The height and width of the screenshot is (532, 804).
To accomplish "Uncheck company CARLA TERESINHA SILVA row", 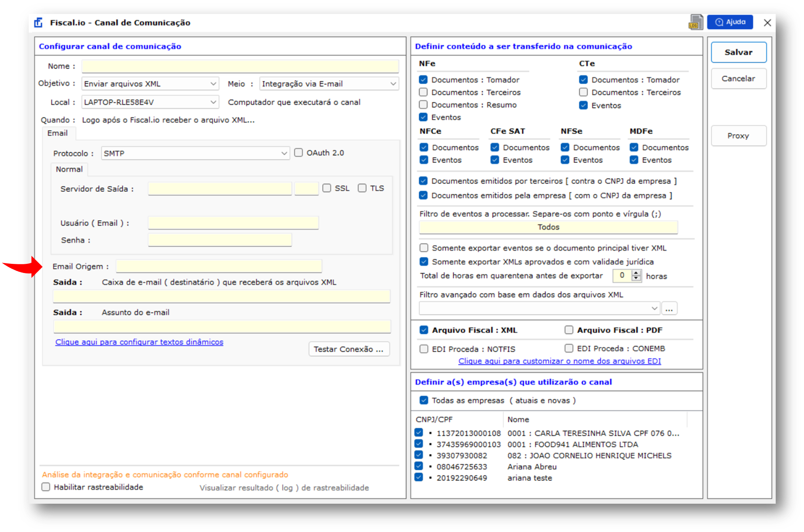I will click(419, 433).
